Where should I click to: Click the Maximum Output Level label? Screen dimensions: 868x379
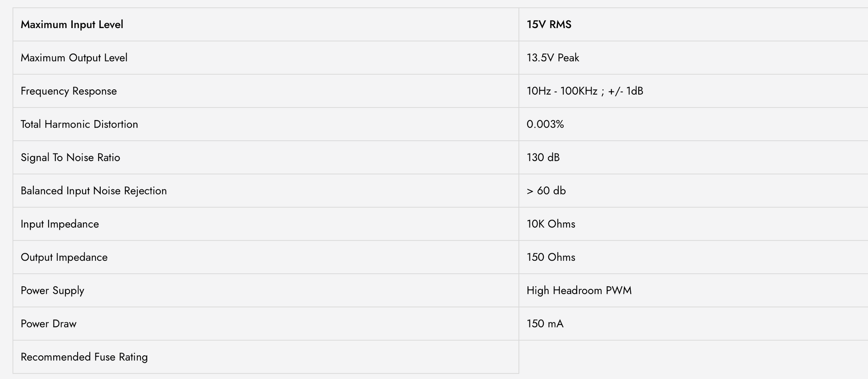[74, 58]
